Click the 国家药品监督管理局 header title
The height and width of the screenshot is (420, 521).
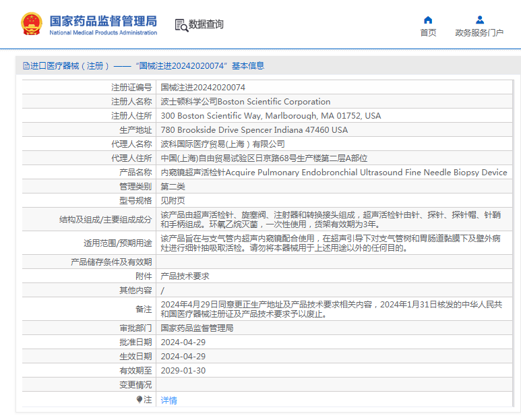coord(103,21)
